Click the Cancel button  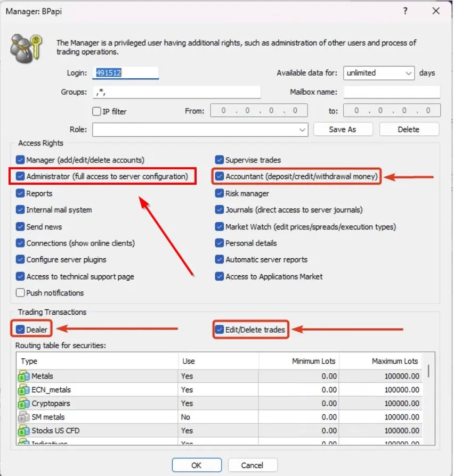tap(252, 465)
